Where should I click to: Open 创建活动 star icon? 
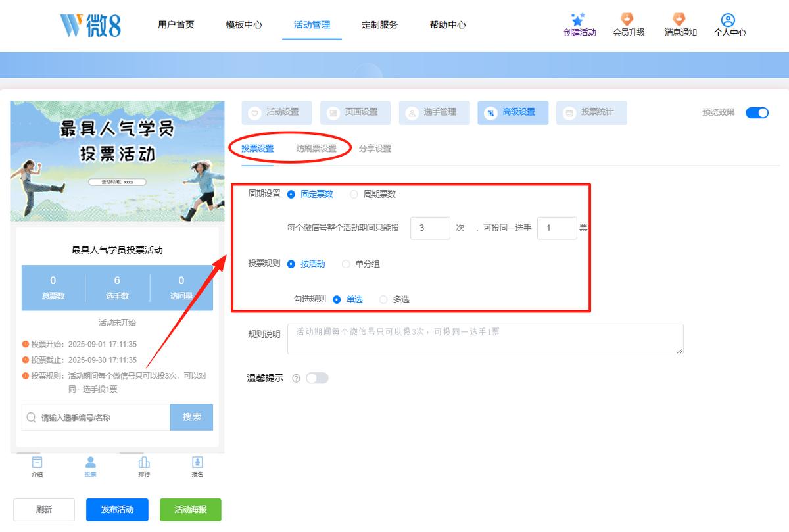pyautogui.click(x=579, y=19)
